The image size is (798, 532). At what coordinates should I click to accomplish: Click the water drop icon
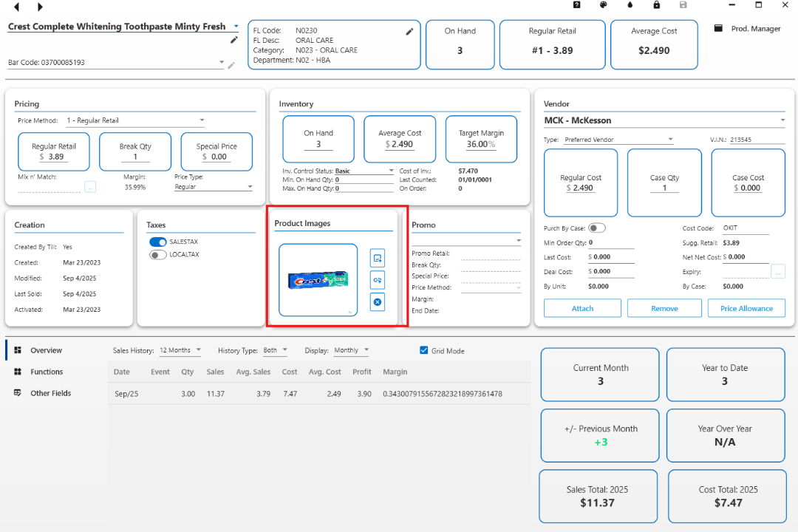[630, 4]
